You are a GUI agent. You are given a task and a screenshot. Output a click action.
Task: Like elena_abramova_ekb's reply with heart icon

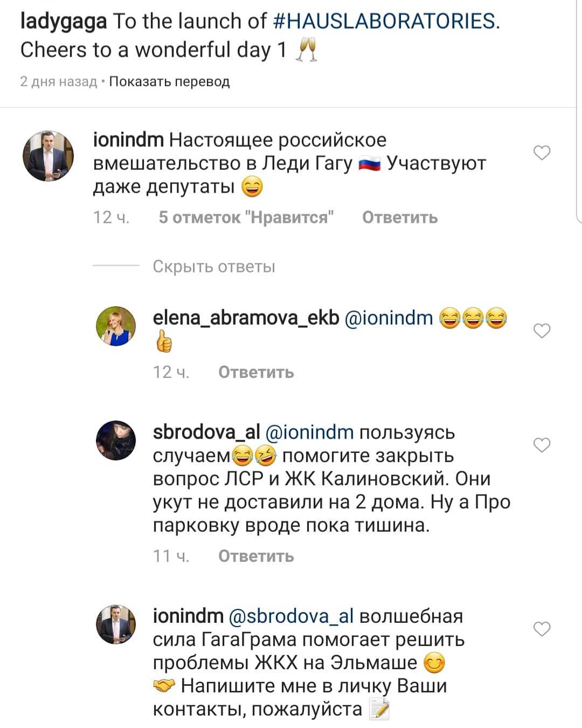pos(542,331)
